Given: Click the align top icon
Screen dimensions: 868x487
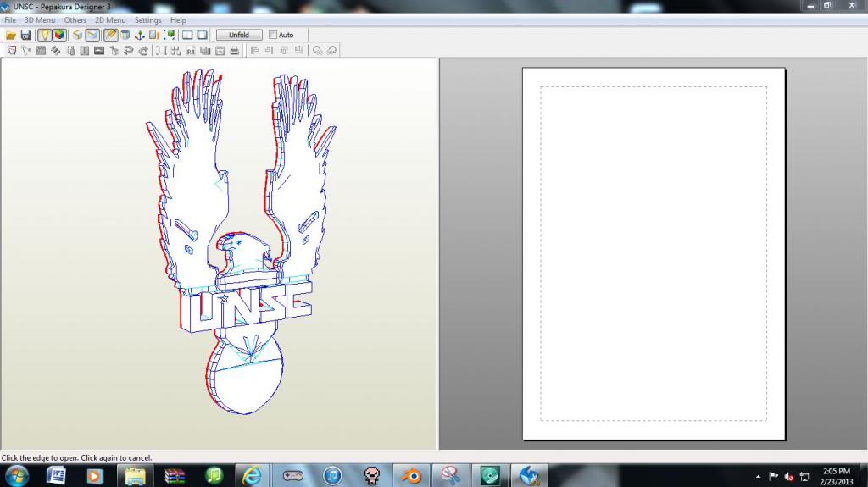Looking at the screenshot, I should click(x=284, y=50).
